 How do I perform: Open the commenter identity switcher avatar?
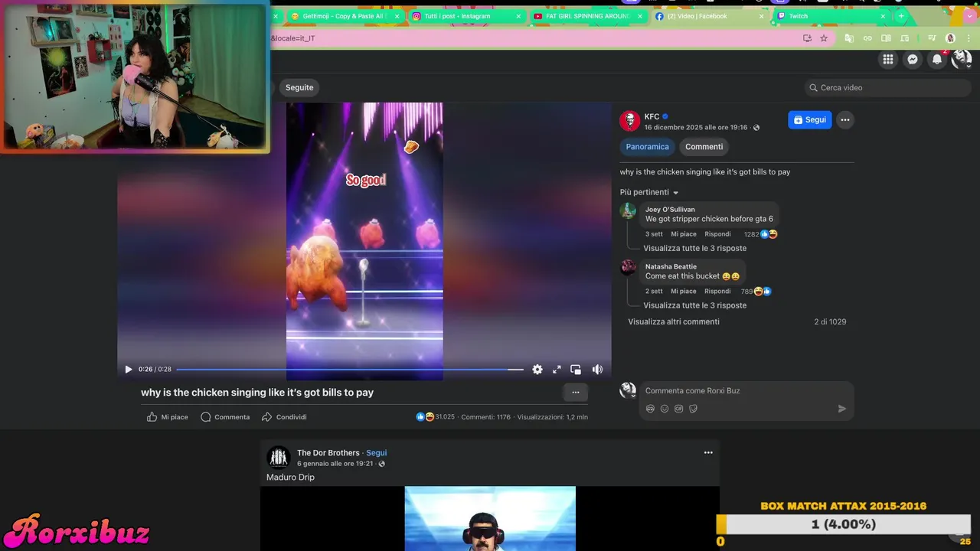[x=628, y=390]
